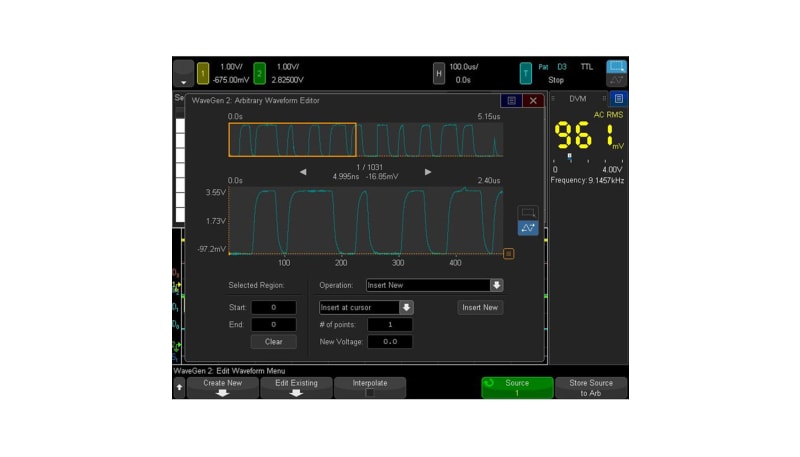
Task: Open the Insert at cursor dropdown
Action: 366,307
